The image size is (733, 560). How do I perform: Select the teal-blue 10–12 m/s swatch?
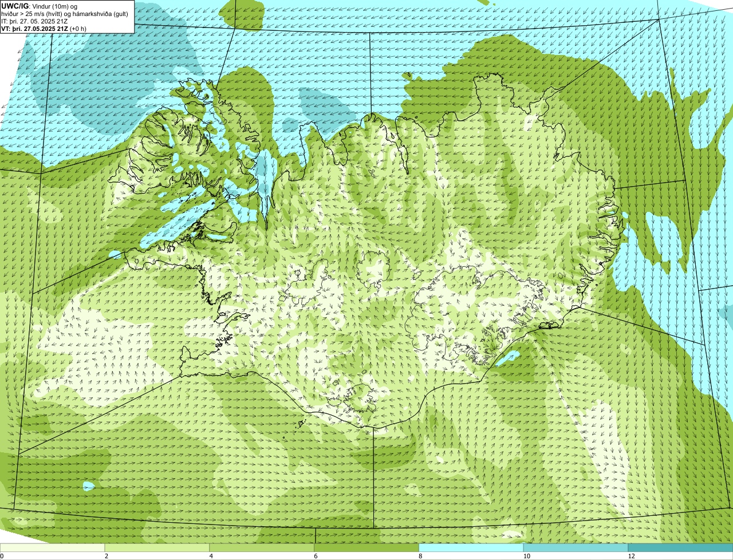tap(576, 548)
